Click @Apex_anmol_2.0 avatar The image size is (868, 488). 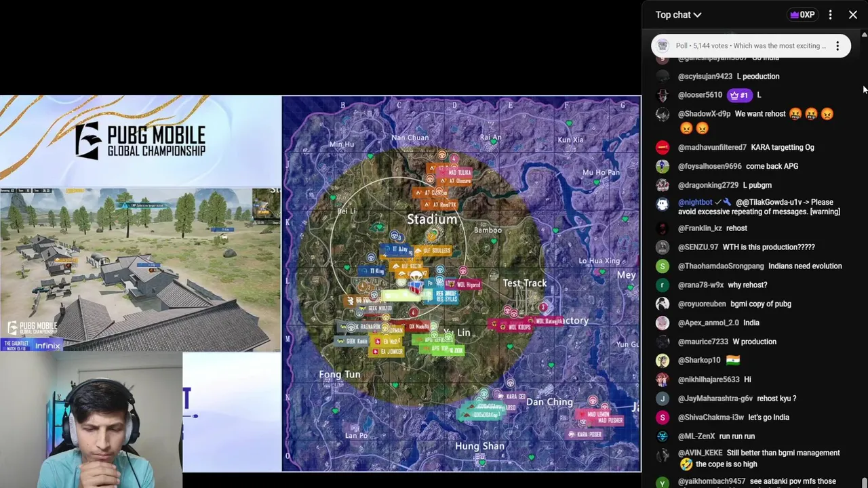pyautogui.click(x=663, y=323)
